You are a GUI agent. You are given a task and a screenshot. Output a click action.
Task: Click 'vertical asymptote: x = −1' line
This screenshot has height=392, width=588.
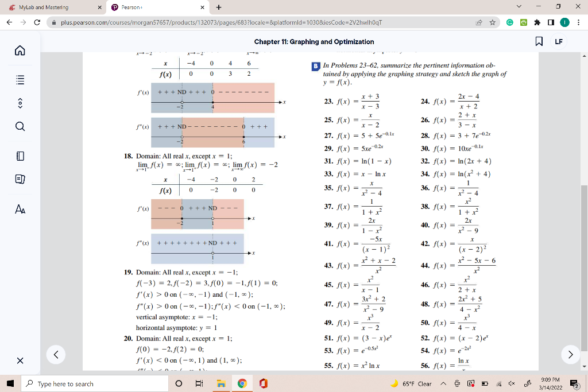point(177,317)
